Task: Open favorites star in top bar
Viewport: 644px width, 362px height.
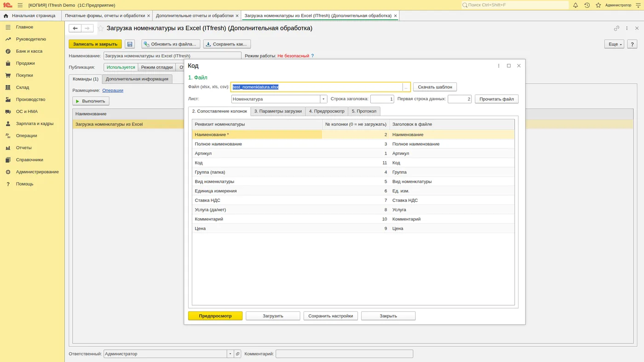Action: (x=598, y=5)
